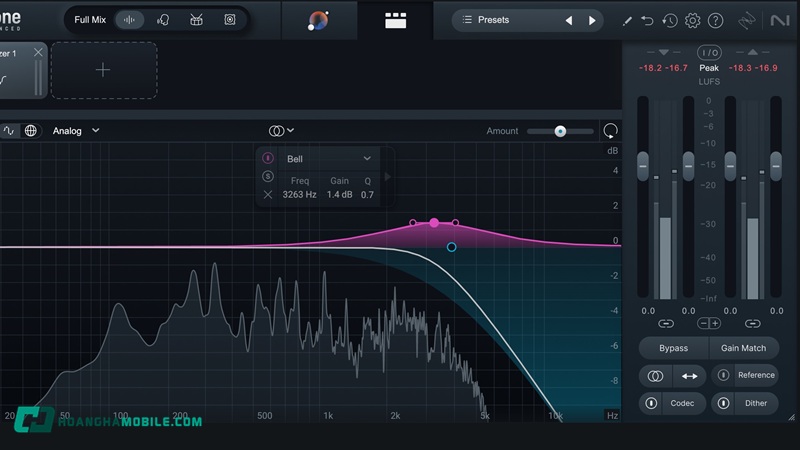Click the Bypass button
The height and width of the screenshot is (450, 800).
tap(673, 348)
